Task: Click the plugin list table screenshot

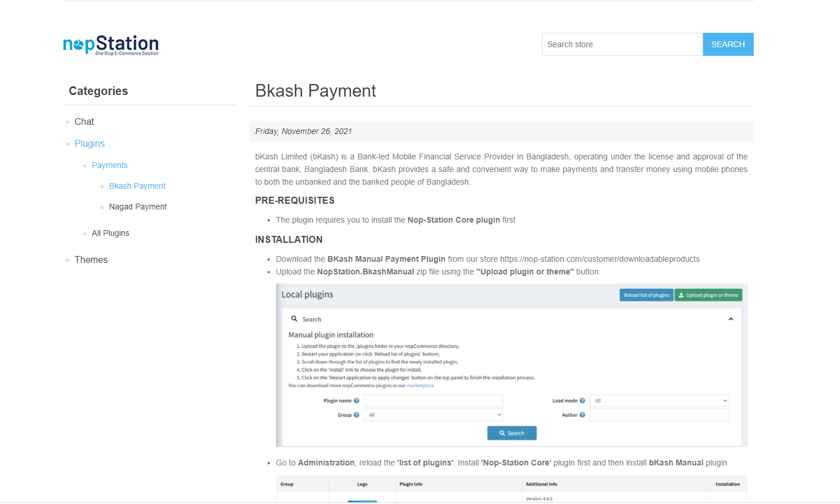Action: (x=511, y=489)
